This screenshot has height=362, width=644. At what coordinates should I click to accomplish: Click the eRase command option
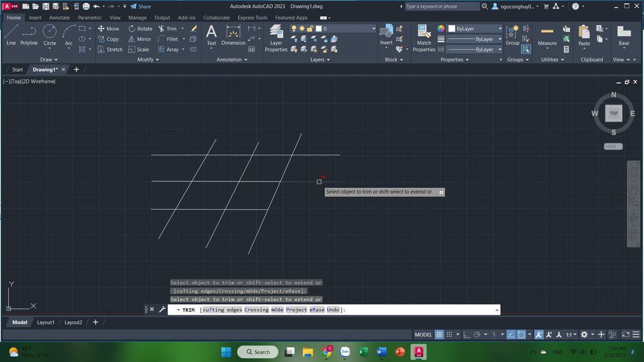(x=317, y=310)
